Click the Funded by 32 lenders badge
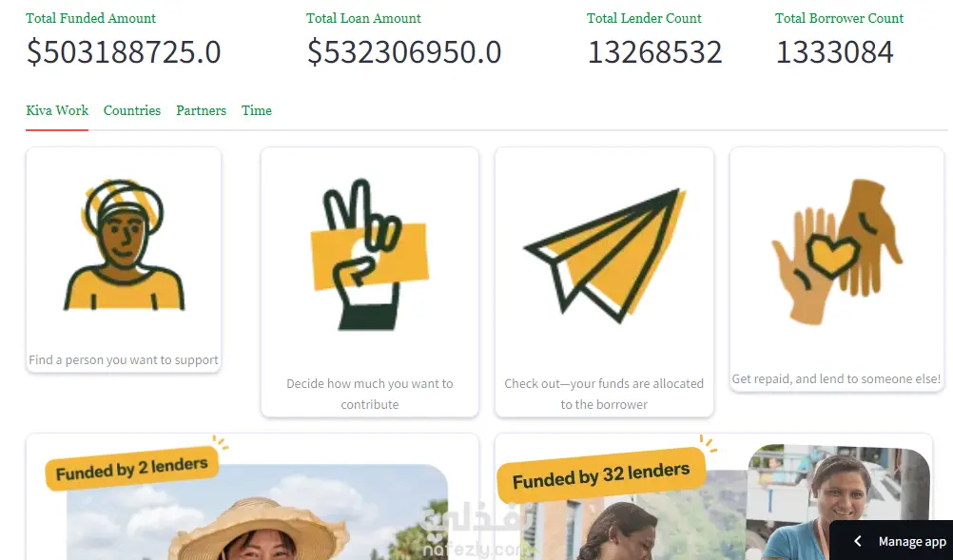Viewport: 953px width, 560px height. click(601, 475)
